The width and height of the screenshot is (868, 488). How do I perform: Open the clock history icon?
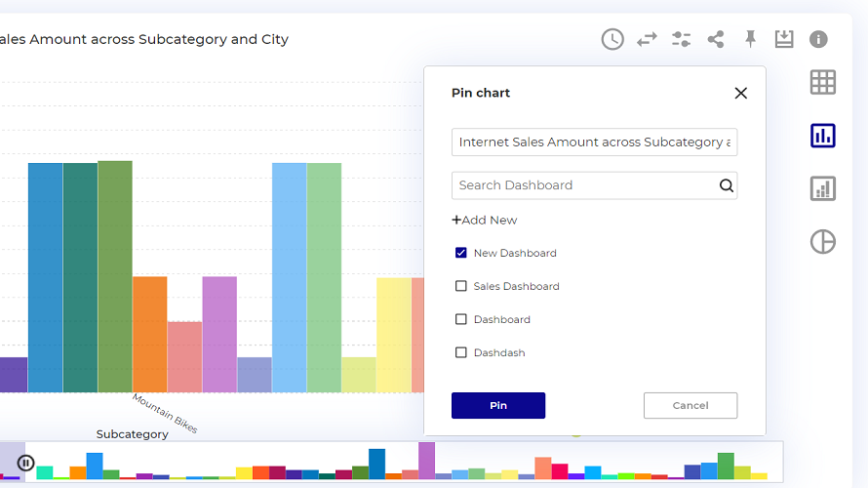tap(612, 39)
